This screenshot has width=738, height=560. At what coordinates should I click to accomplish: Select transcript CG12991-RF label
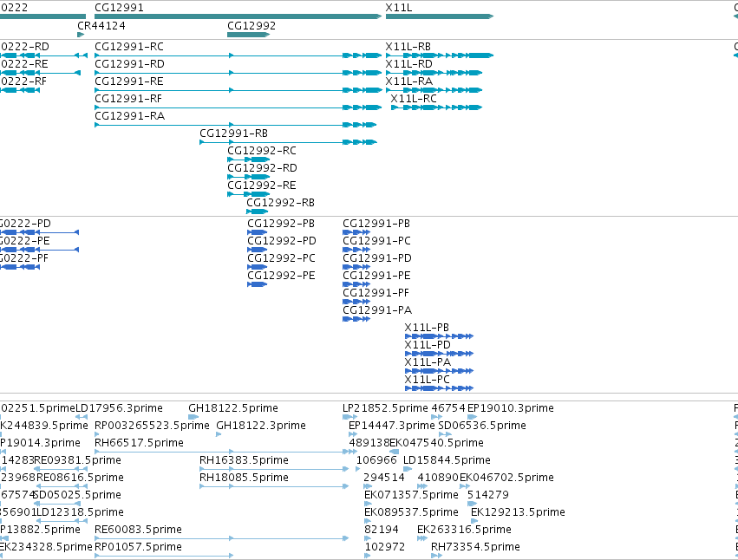128,99
